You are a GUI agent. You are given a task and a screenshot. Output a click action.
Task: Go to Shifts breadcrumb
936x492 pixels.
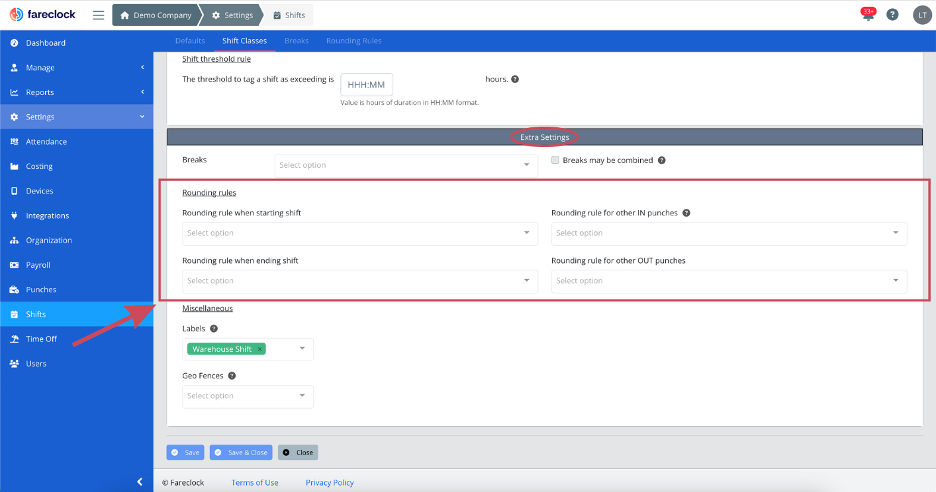click(x=289, y=15)
